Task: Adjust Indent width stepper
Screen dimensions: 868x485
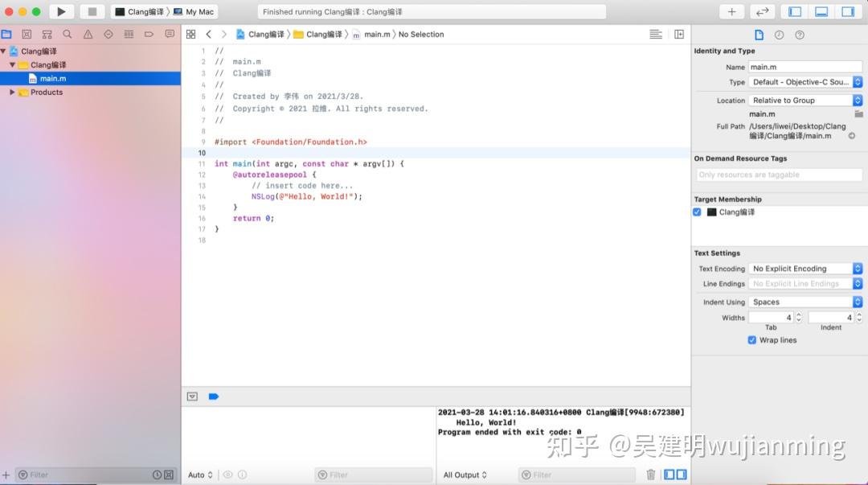Action: [x=859, y=318]
